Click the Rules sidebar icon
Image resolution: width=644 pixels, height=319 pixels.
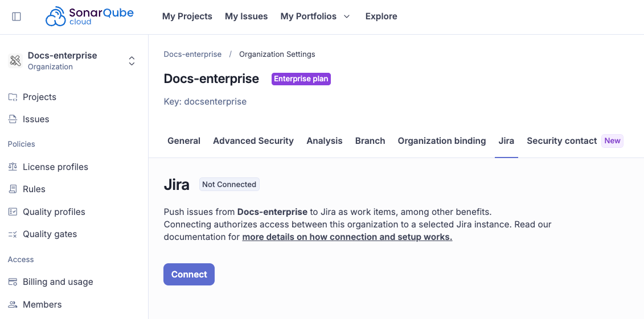[x=13, y=189]
